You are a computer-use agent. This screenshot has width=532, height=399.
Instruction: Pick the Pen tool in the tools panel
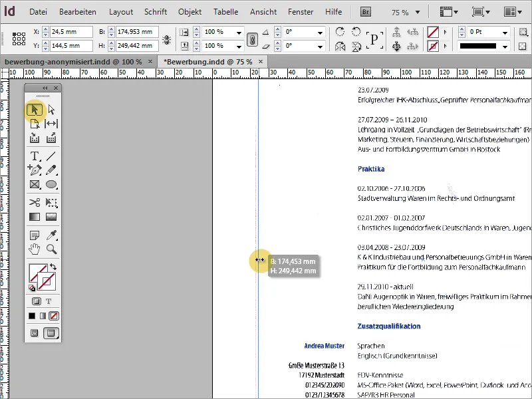pos(35,170)
